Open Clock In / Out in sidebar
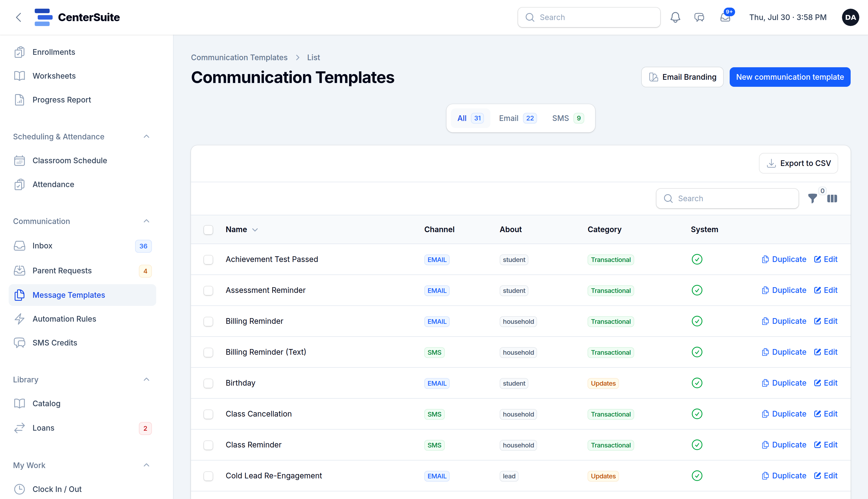The image size is (868, 499). click(82, 489)
